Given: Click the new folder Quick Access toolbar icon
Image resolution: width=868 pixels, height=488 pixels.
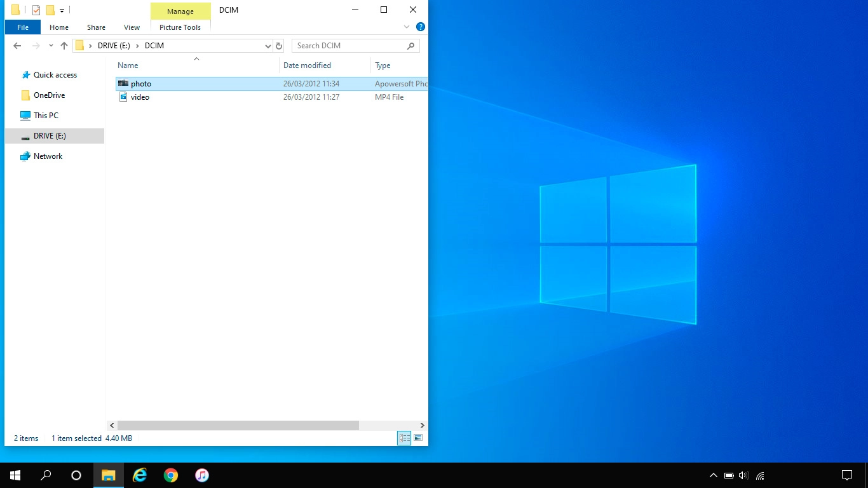Looking at the screenshot, I should 50,10.
